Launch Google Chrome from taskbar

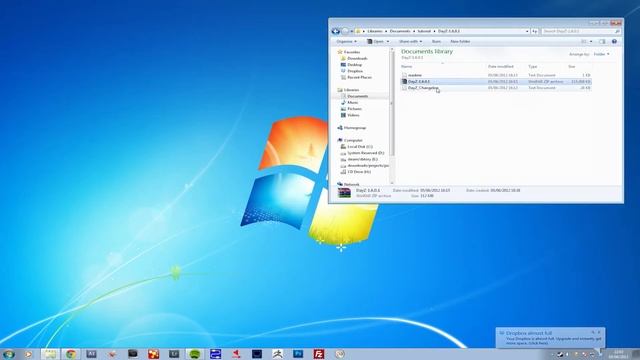[x=71, y=354]
